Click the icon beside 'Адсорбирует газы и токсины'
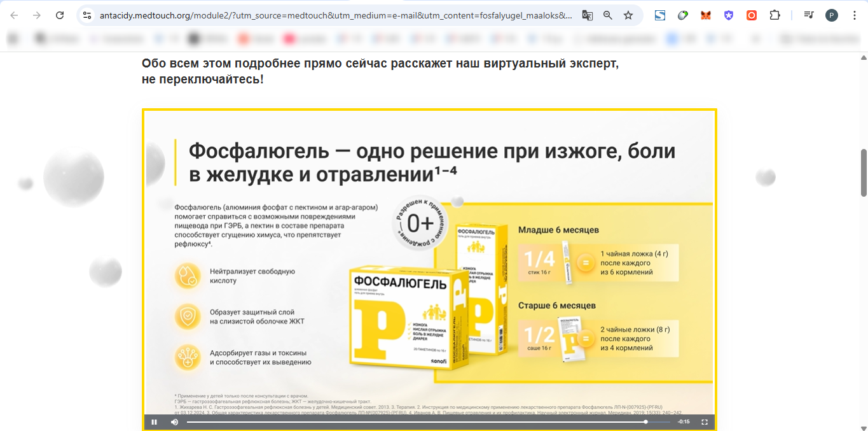This screenshot has width=868, height=431. 188,357
